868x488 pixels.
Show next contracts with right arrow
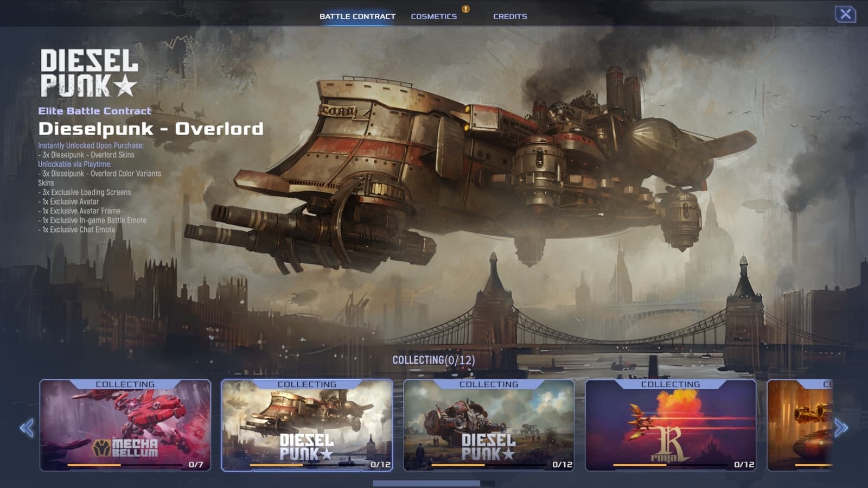[x=841, y=428]
